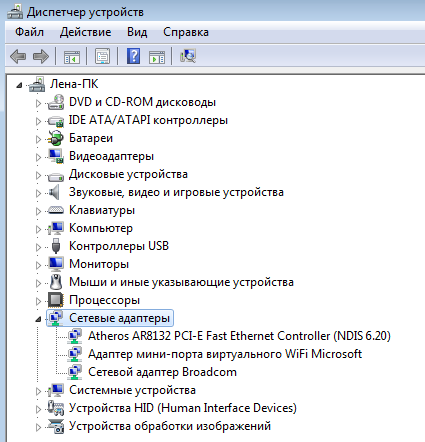Screen dimensions: 425x442
Task: Click the Процессоры chip icon
Action: 56,300
